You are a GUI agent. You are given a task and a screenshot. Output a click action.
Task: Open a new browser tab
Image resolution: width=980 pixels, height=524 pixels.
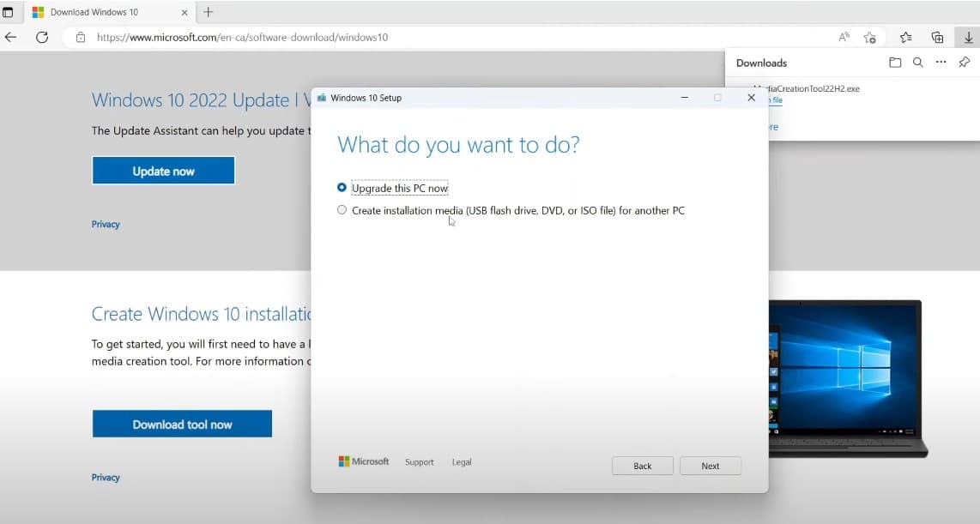point(208,12)
